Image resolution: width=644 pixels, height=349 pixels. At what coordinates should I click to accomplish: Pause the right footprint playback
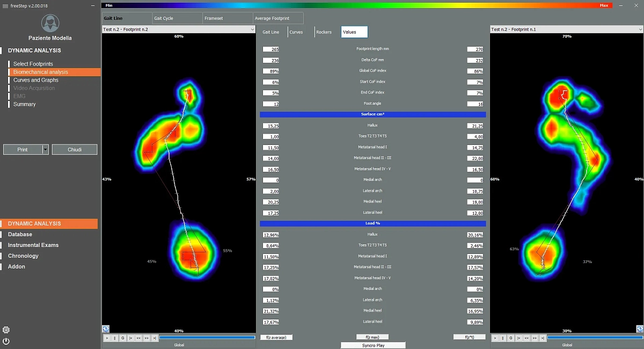pyautogui.click(x=503, y=338)
